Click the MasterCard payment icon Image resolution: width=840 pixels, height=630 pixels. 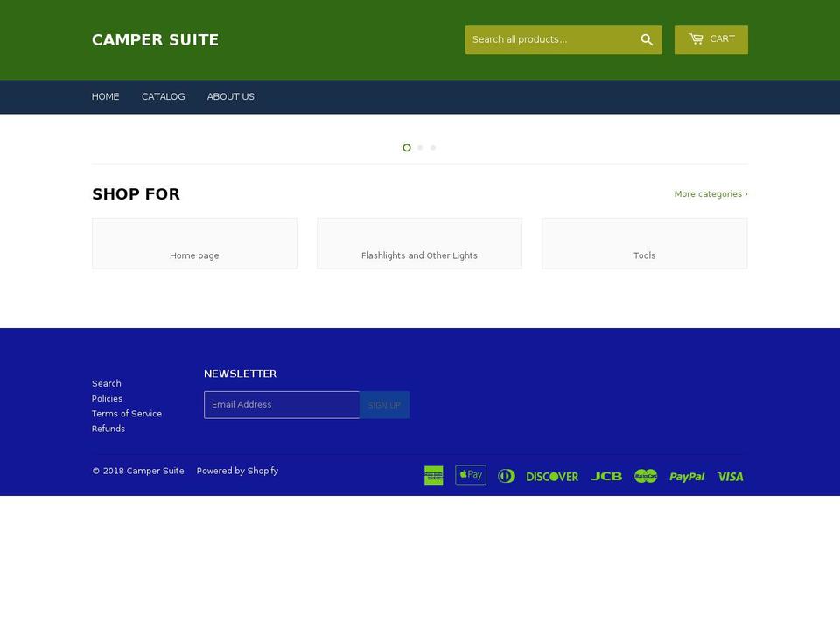coord(646,476)
